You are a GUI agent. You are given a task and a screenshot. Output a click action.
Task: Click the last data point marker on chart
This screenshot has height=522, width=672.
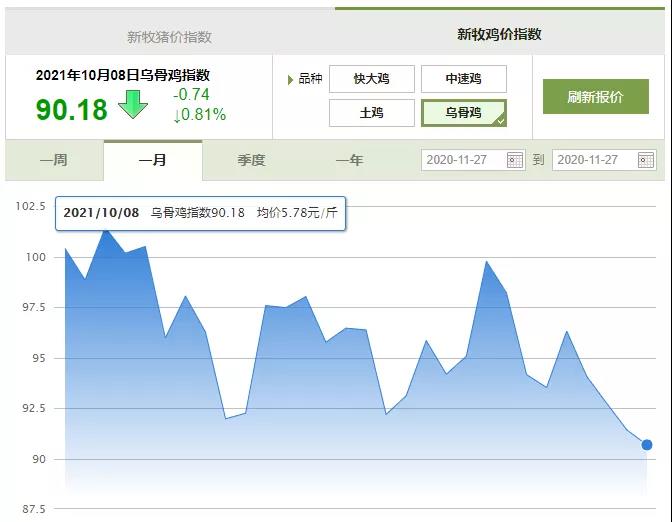647,445
